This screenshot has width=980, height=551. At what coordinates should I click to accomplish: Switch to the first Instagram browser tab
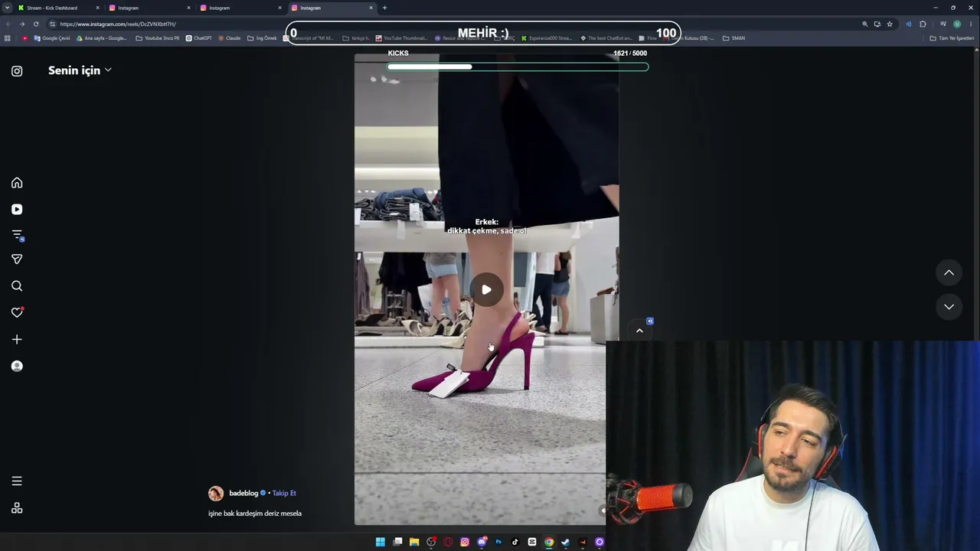click(x=149, y=8)
